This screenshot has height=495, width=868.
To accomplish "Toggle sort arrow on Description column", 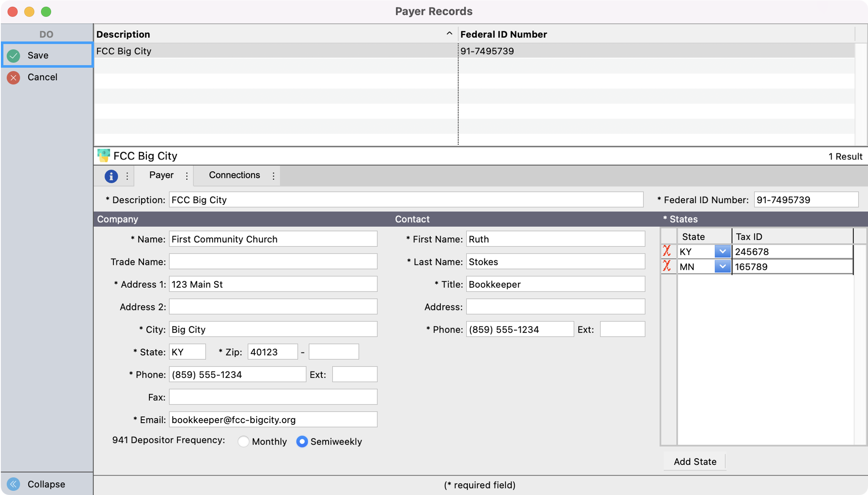I will (449, 34).
